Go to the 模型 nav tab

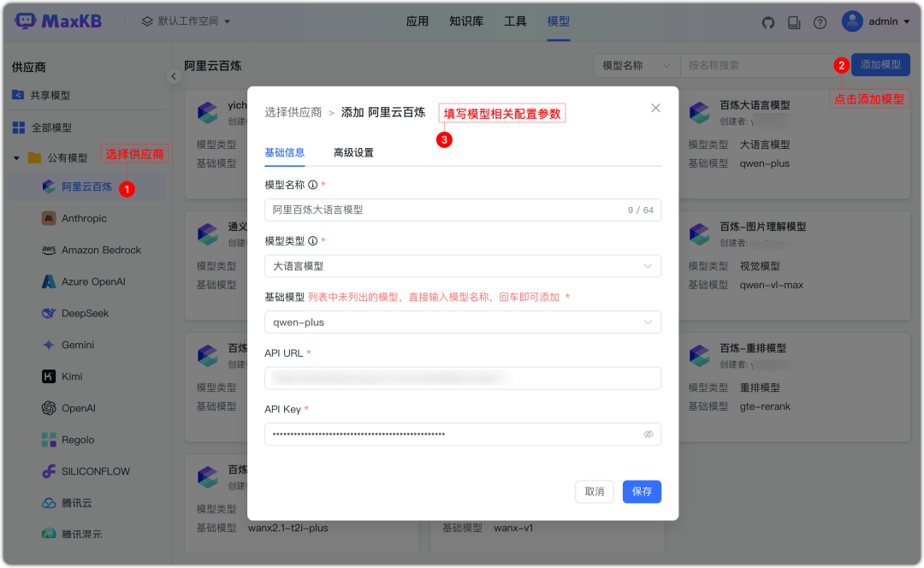[558, 21]
